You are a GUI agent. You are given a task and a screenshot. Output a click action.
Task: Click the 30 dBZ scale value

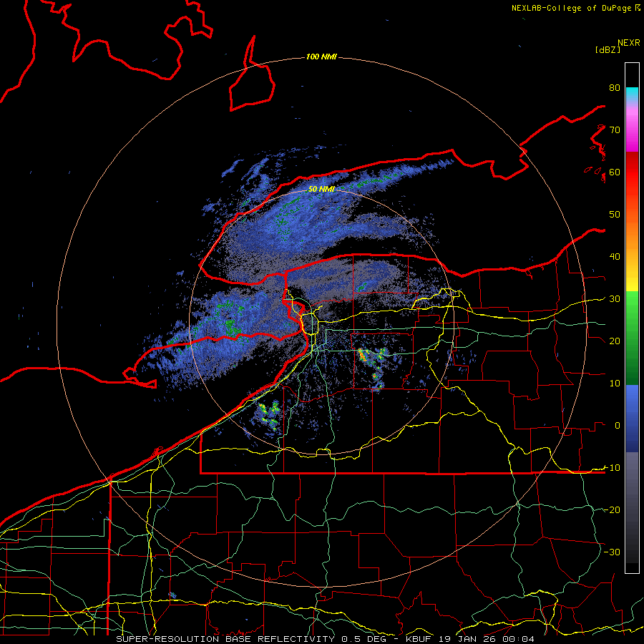coord(615,299)
